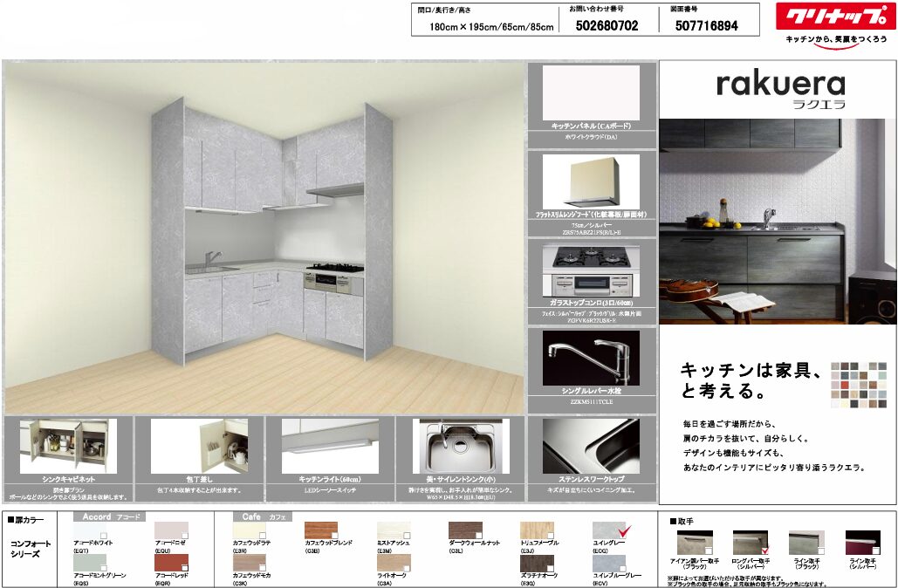This screenshot has width=898, height=588.
Task: Click the 75cm/シルバー range hood spec
Action: click(591, 226)
